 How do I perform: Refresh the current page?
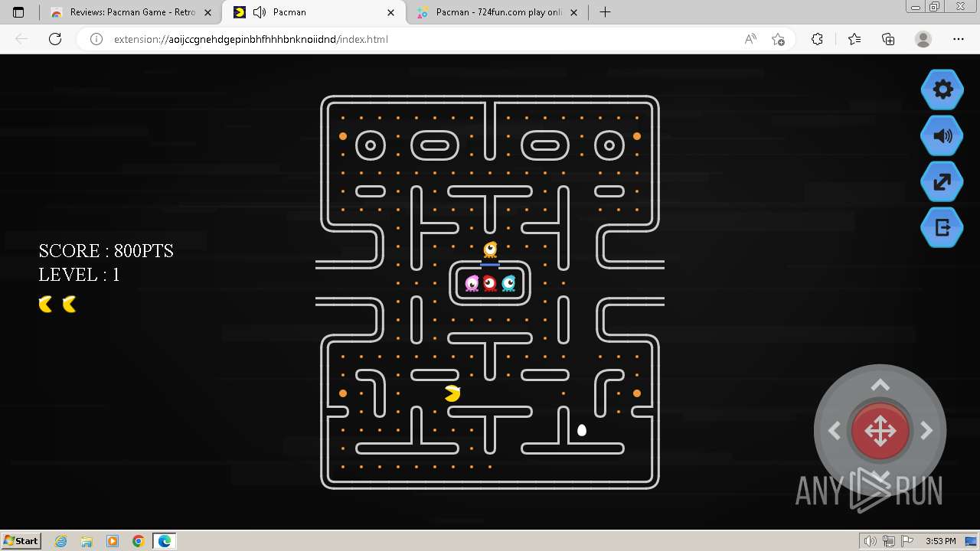pyautogui.click(x=55, y=39)
